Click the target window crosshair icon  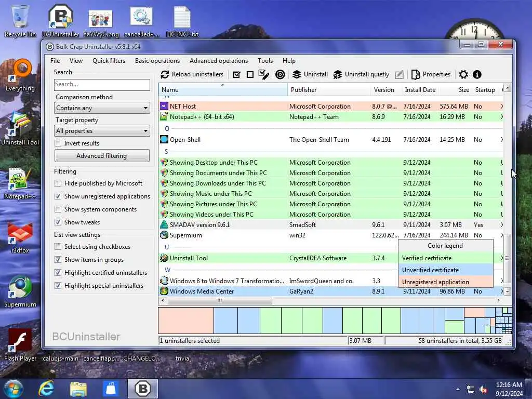click(280, 74)
